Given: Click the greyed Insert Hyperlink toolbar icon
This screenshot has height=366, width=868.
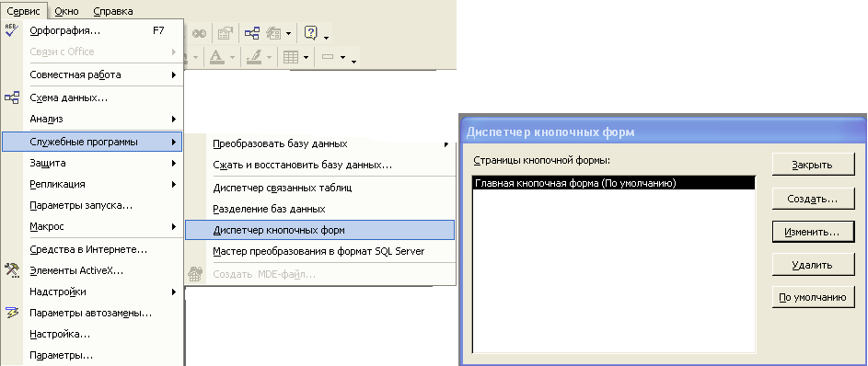Looking at the screenshot, I should click(199, 34).
